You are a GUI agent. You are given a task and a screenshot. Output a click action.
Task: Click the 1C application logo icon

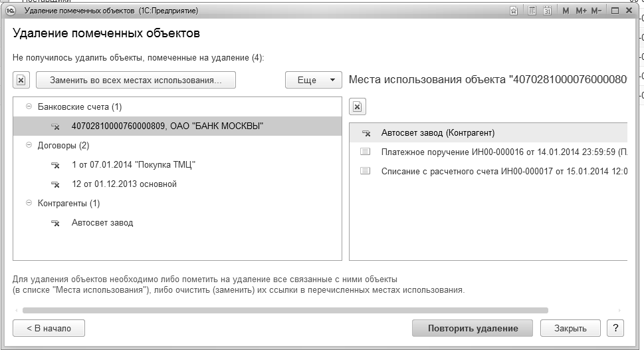tap(11, 11)
